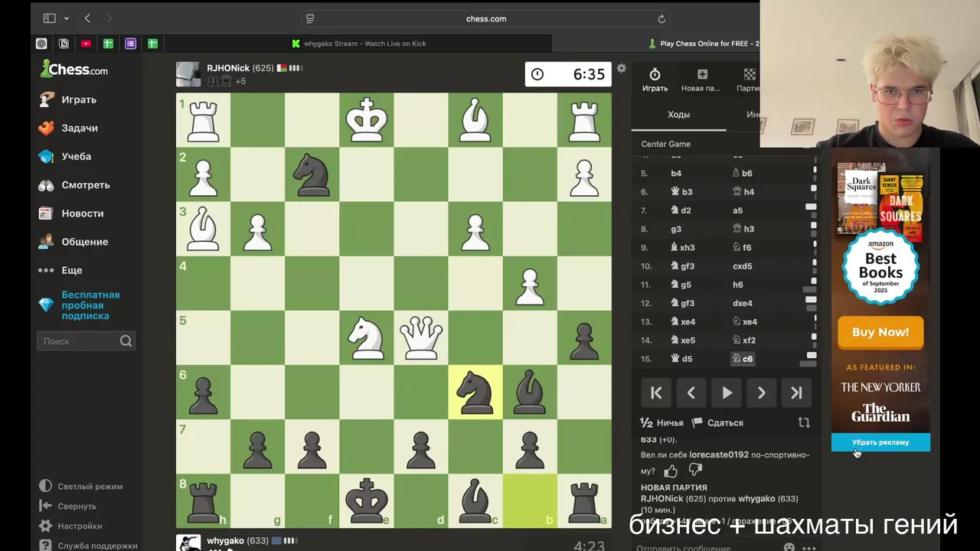Open Настройки in the sidebar
The image size is (980, 551).
coord(70,526)
